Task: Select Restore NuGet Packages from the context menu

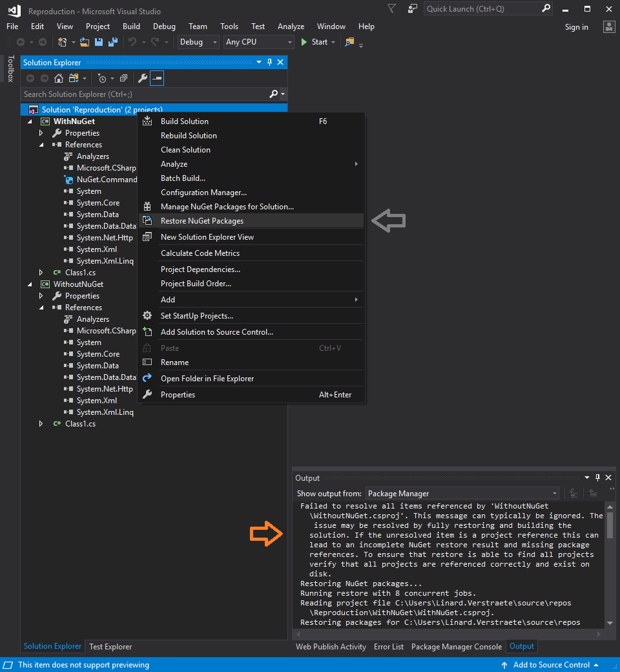Action: (203, 220)
